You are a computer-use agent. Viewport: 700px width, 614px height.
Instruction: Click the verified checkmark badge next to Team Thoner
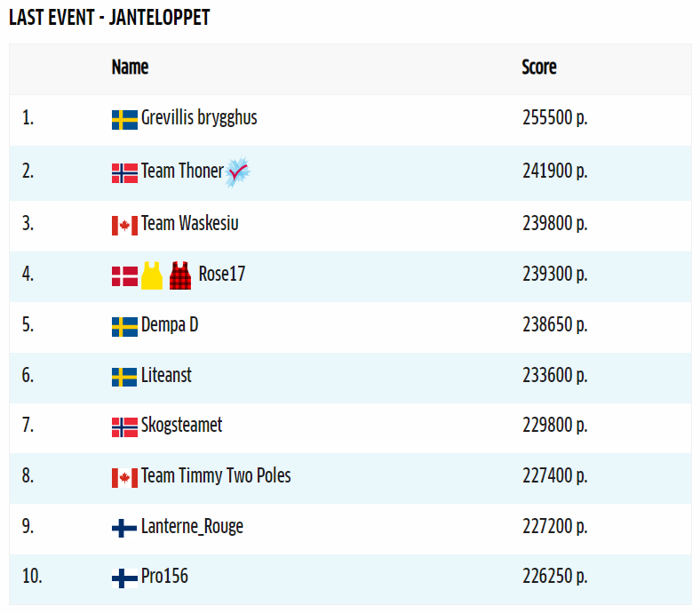click(x=238, y=171)
